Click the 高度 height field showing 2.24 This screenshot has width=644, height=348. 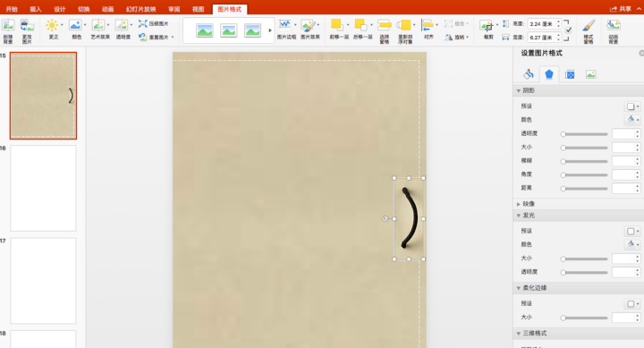[x=542, y=24]
